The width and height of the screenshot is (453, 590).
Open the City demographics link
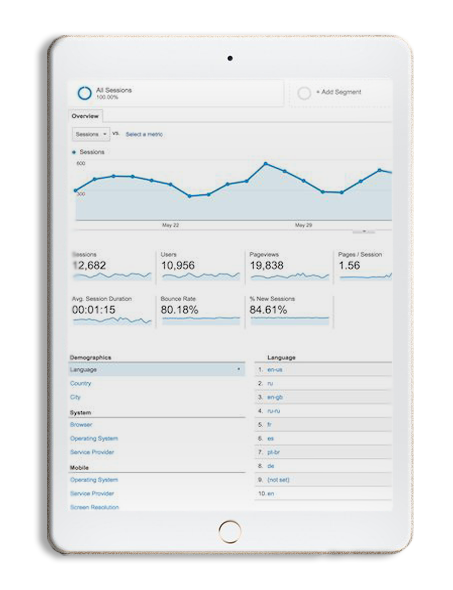coord(75,397)
